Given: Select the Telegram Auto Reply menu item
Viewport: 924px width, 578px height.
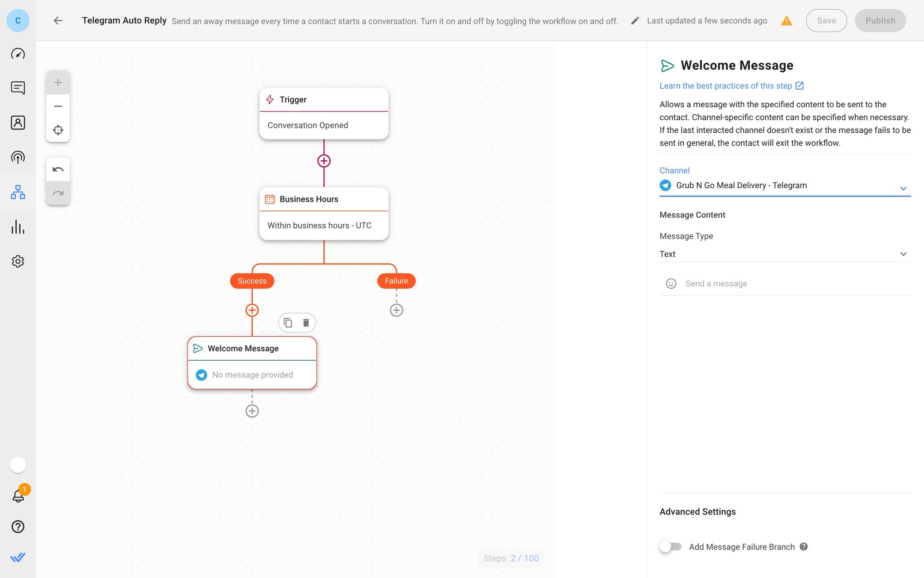Looking at the screenshot, I should point(124,20).
